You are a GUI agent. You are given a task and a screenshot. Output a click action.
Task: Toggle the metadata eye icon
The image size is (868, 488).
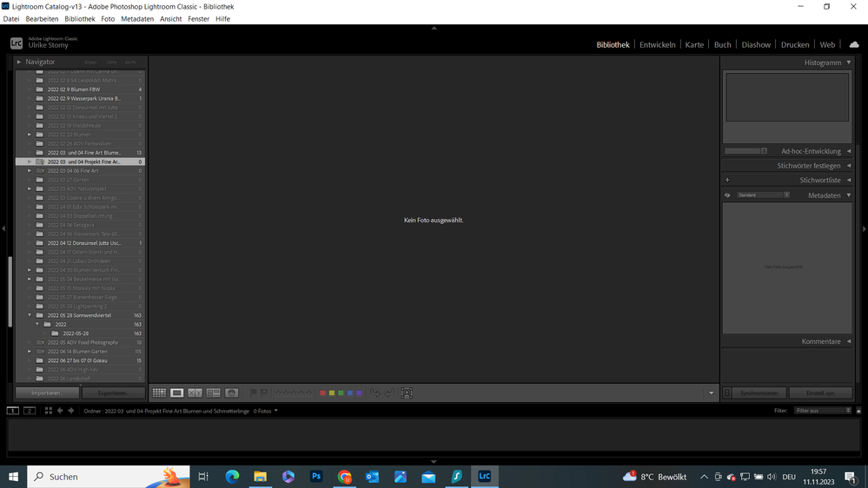pyautogui.click(x=727, y=195)
